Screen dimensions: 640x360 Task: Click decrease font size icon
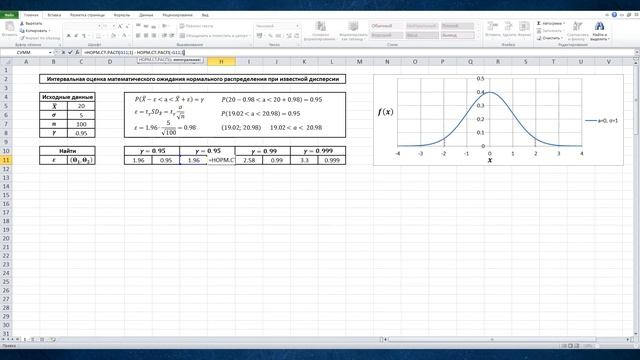point(127,26)
